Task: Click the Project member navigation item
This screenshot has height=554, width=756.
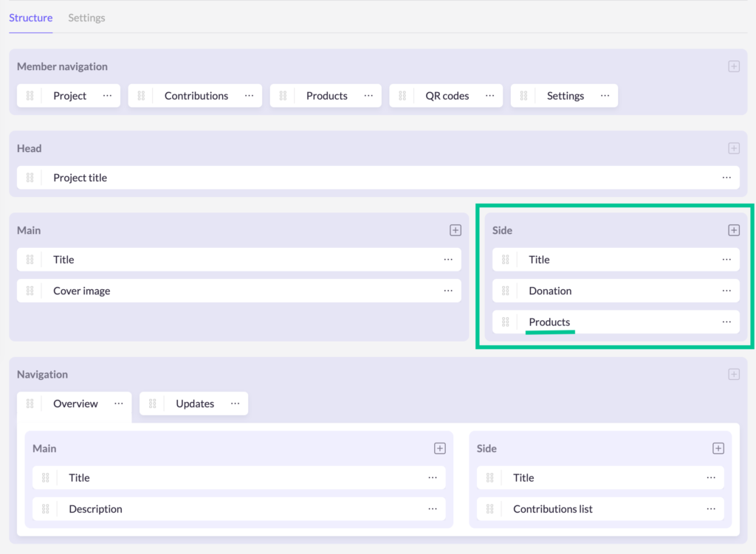Action: [x=69, y=96]
